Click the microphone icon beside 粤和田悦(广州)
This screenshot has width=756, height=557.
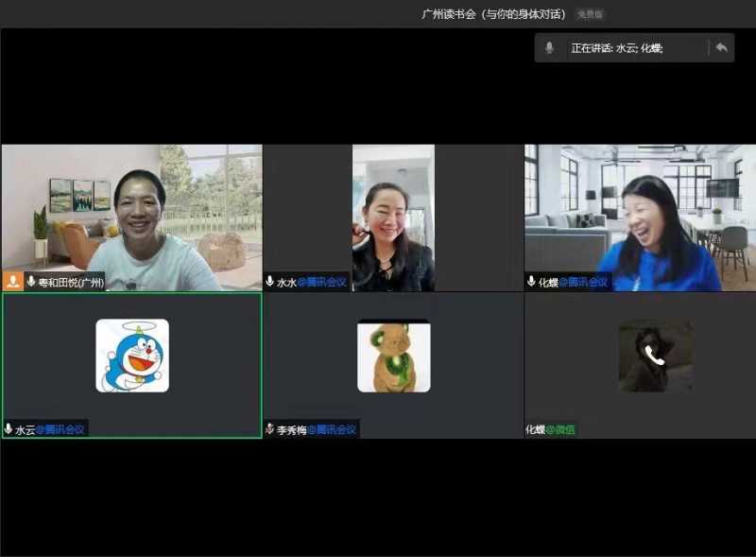coord(31,282)
